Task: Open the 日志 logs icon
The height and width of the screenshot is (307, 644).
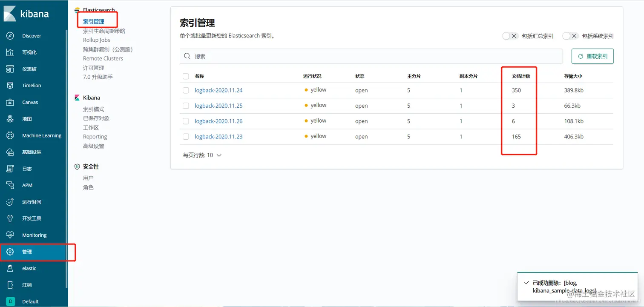Action: point(10,169)
